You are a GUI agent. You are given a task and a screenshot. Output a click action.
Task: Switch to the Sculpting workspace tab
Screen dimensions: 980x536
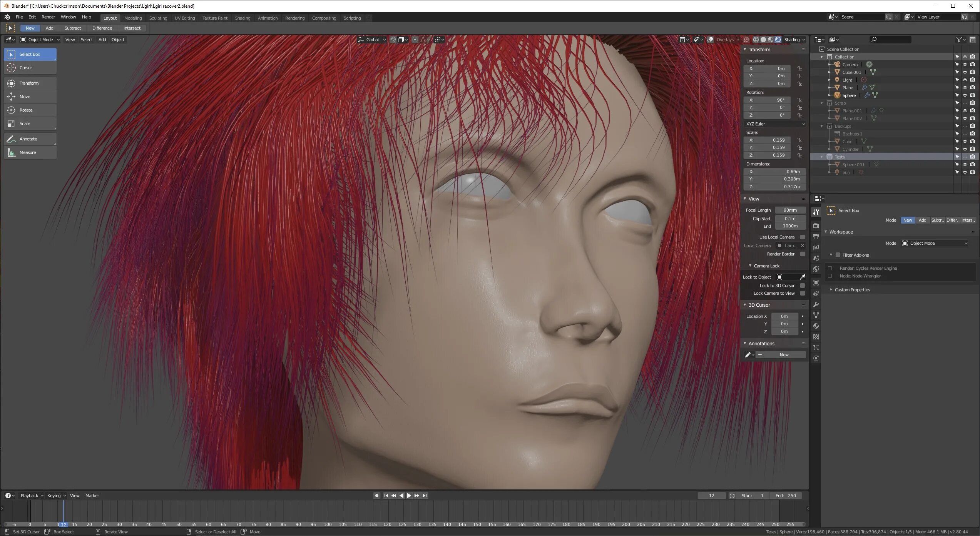tap(158, 18)
